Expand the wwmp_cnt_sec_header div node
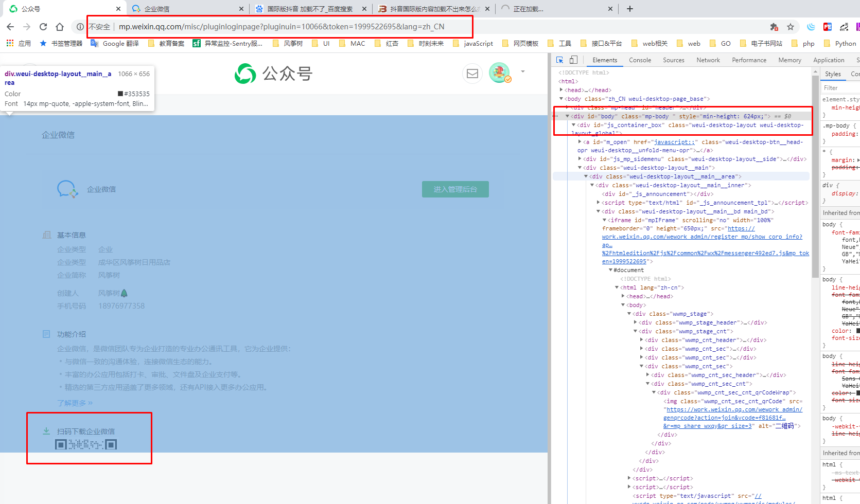The height and width of the screenshot is (504, 860). click(x=647, y=375)
